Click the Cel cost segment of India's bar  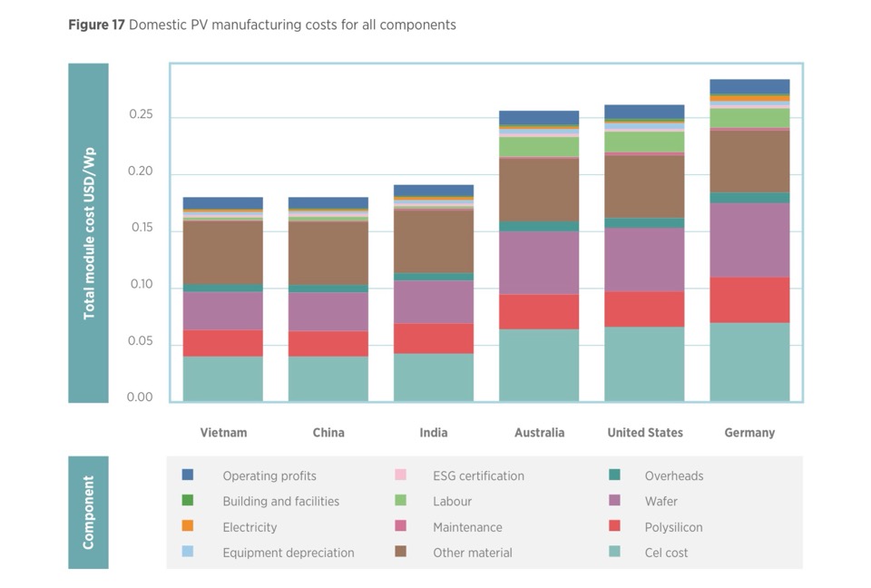[434, 377]
